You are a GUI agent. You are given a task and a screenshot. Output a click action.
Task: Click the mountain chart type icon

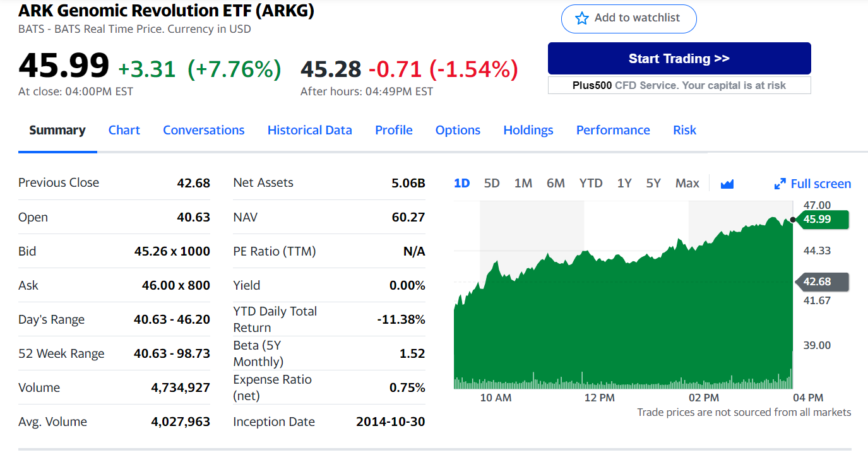click(x=727, y=184)
